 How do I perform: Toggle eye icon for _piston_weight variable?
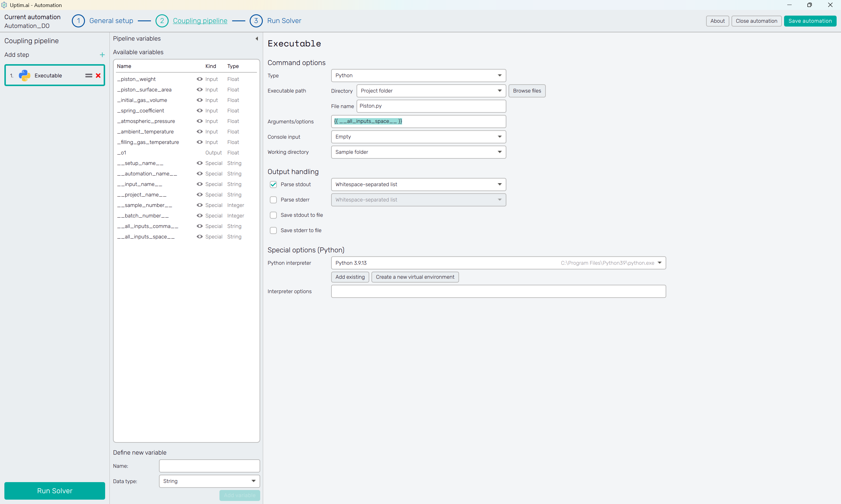(x=199, y=79)
